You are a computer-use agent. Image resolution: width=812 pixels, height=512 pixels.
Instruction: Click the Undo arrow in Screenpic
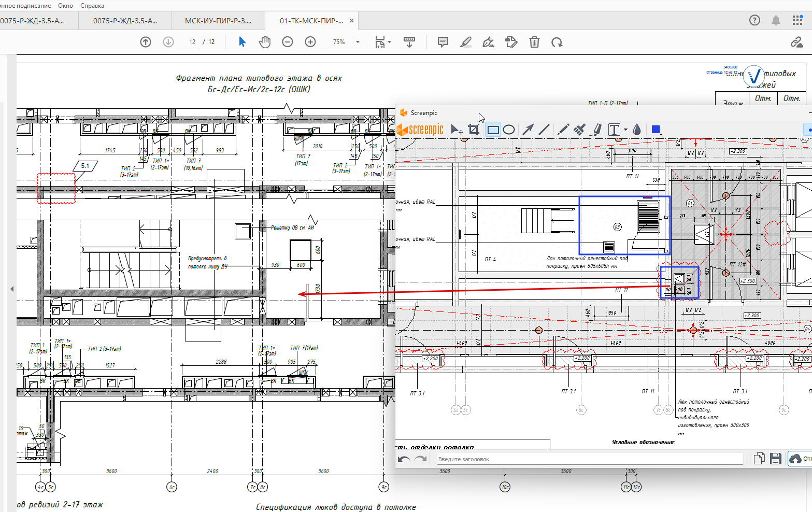click(x=404, y=459)
